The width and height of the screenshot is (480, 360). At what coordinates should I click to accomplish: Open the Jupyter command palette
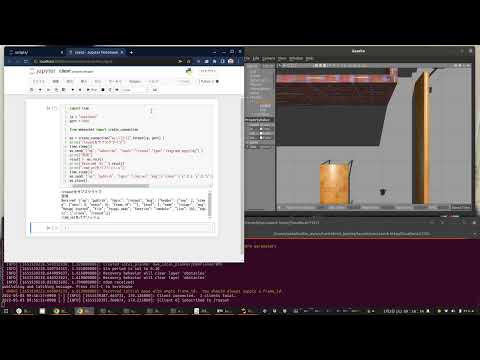click(x=155, y=90)
